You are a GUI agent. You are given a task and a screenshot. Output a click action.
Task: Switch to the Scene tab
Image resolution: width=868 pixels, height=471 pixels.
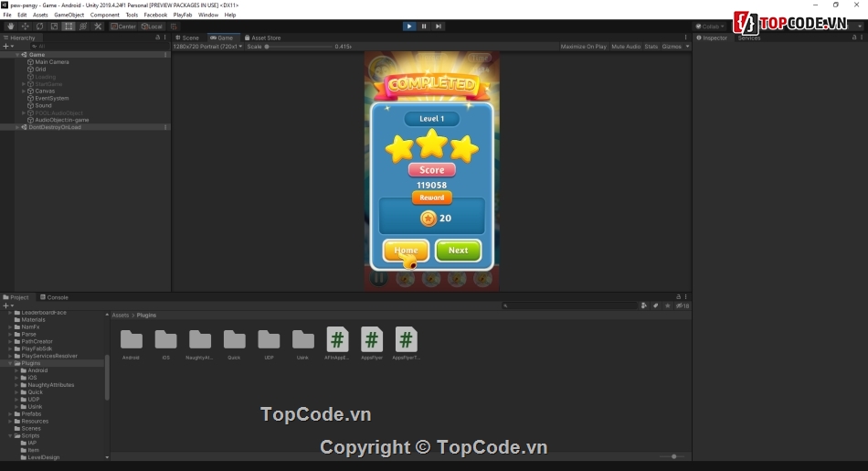pyautogui.click(x=187, y=37)
